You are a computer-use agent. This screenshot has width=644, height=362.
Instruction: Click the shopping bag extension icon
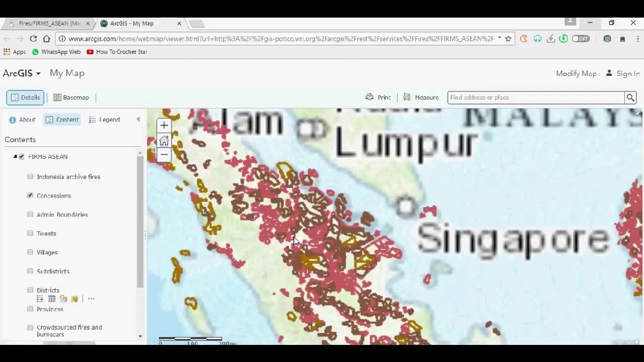[x=622, y=39]
